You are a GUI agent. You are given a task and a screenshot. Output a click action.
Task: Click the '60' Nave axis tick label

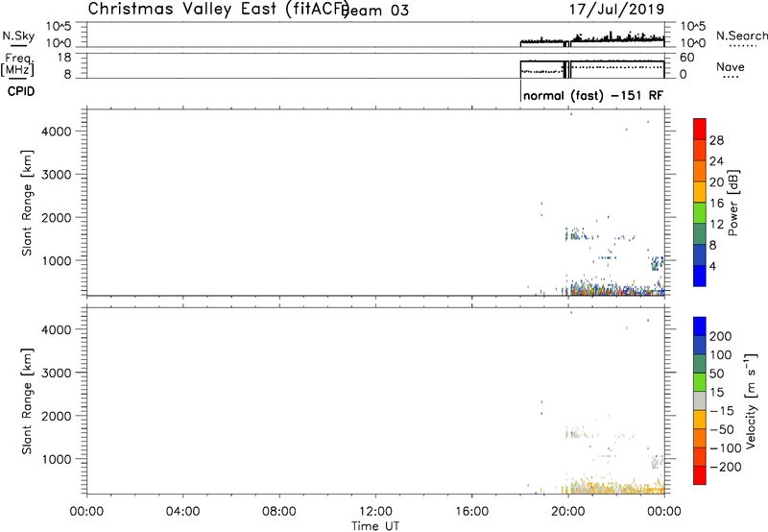(687, 58)
